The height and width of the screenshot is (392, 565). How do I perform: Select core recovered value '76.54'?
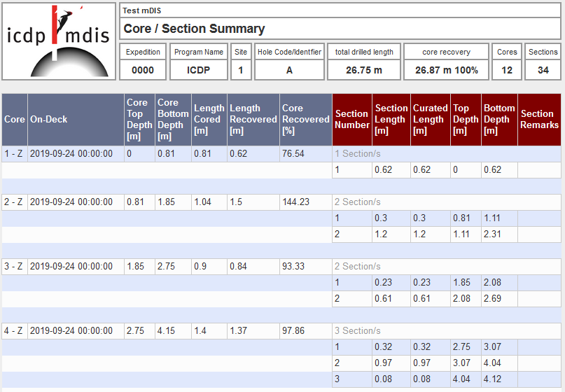pos(293,153)
